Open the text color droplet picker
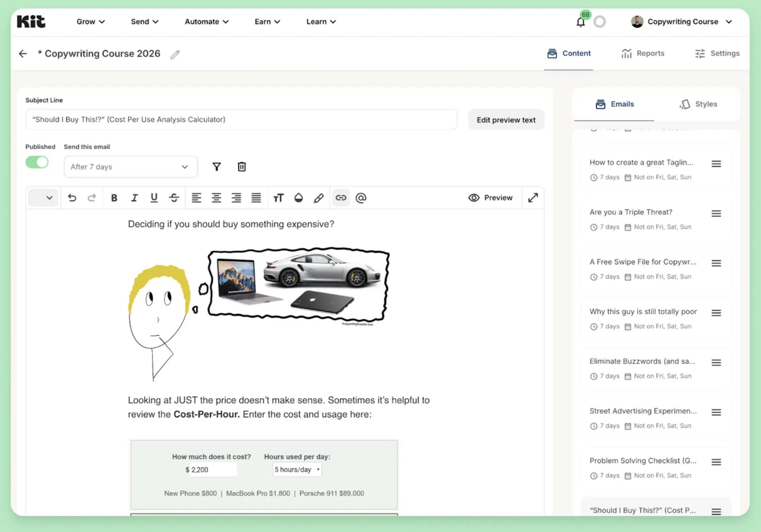 click(298, 198)
